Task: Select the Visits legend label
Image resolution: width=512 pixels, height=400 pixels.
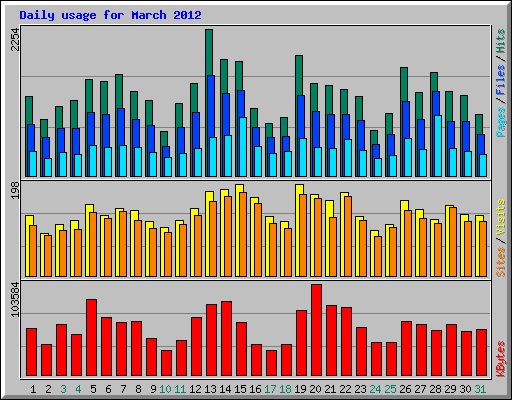Action: pyautogui.click(x=500, y=217)
